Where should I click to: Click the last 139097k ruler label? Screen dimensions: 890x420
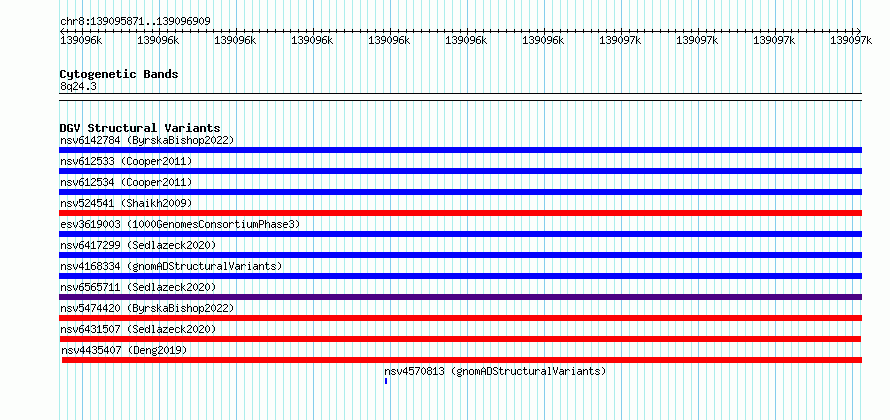point(850,40)
